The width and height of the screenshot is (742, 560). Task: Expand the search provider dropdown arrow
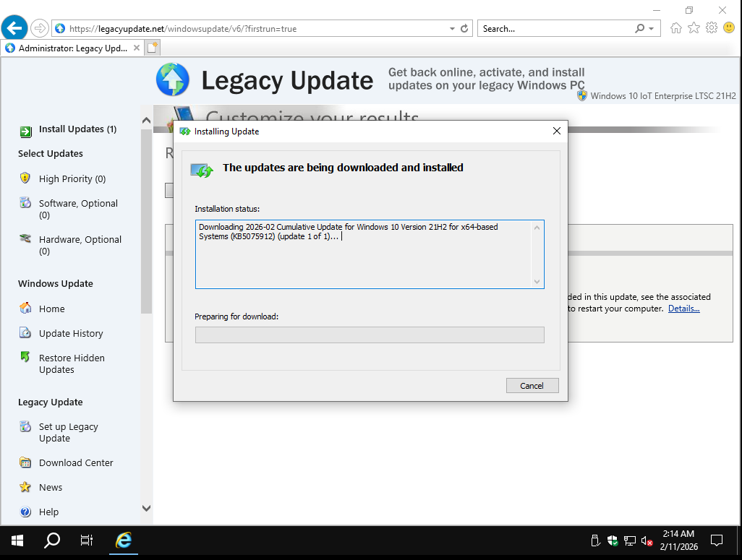coord(652,29)
